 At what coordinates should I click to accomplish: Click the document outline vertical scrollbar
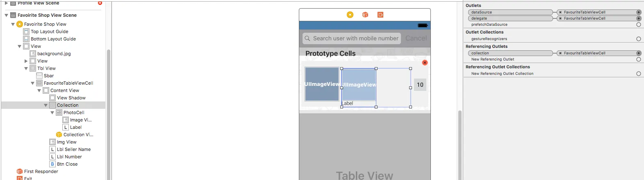point(109,115)
